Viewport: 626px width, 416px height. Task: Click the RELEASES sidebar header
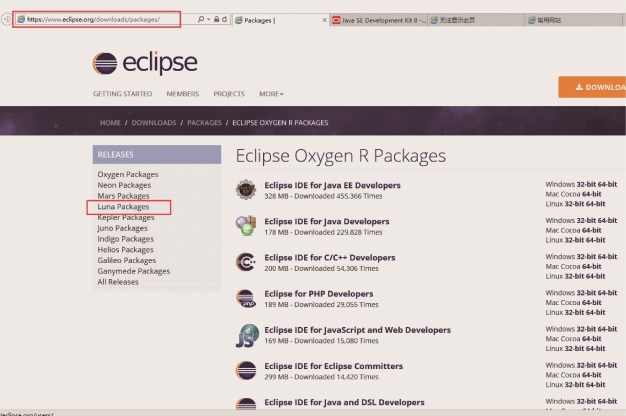[x=157, y=155]
